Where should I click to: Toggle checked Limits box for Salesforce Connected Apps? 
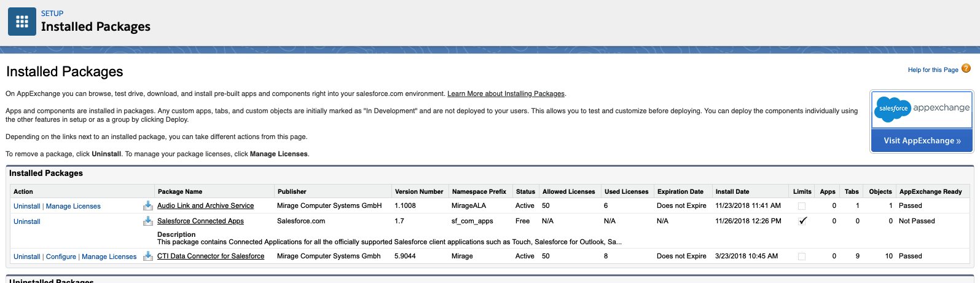(802, 221)
